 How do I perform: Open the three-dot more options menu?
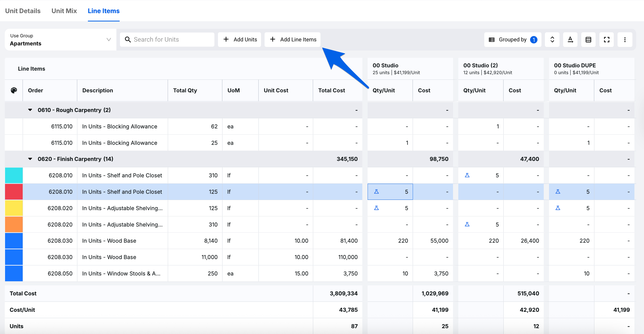click(625, 40)
